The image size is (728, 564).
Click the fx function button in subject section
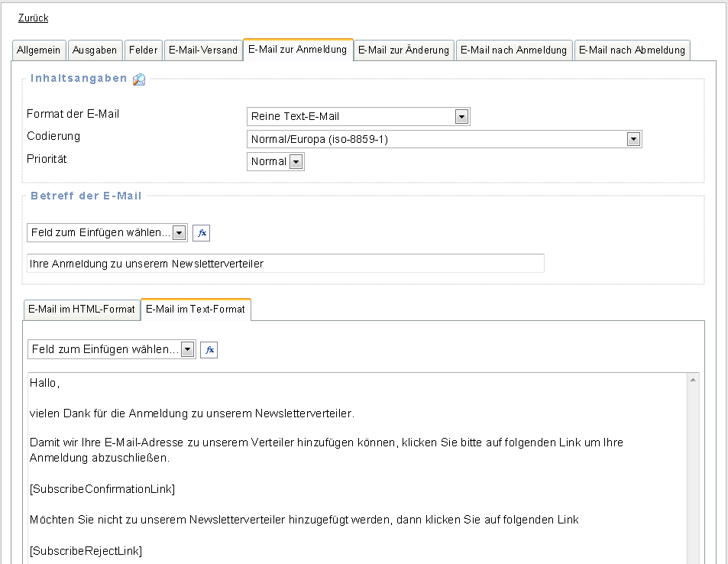click(x=201, y=233)
